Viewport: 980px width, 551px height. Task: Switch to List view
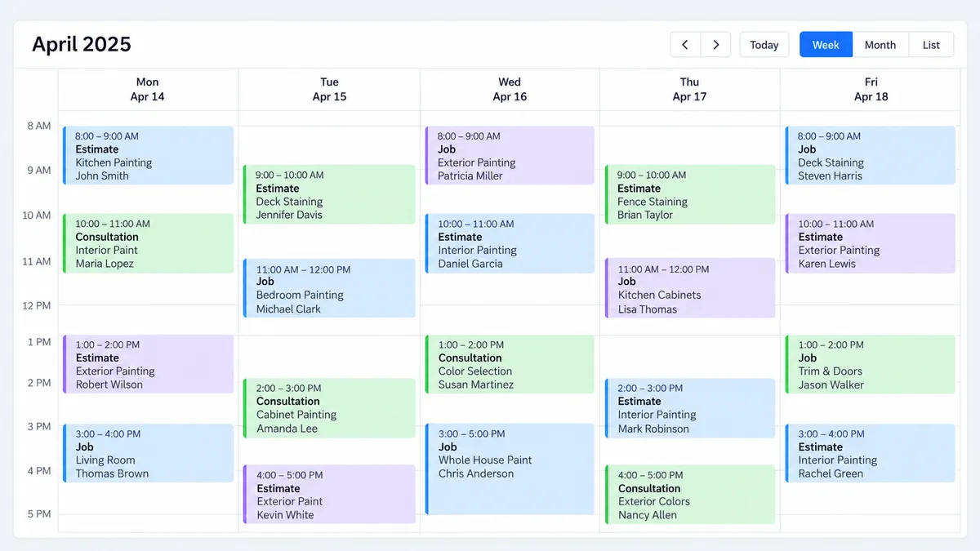tap(931, 45)
